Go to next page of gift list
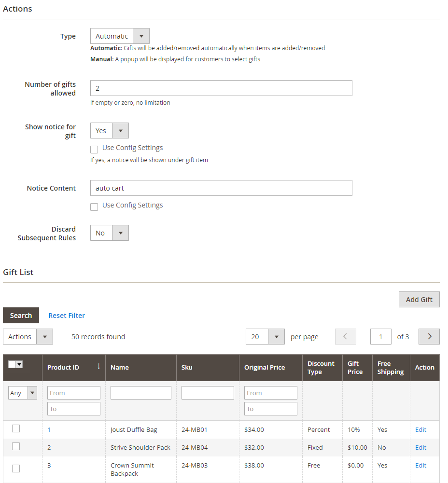 [x=429, y=337]
